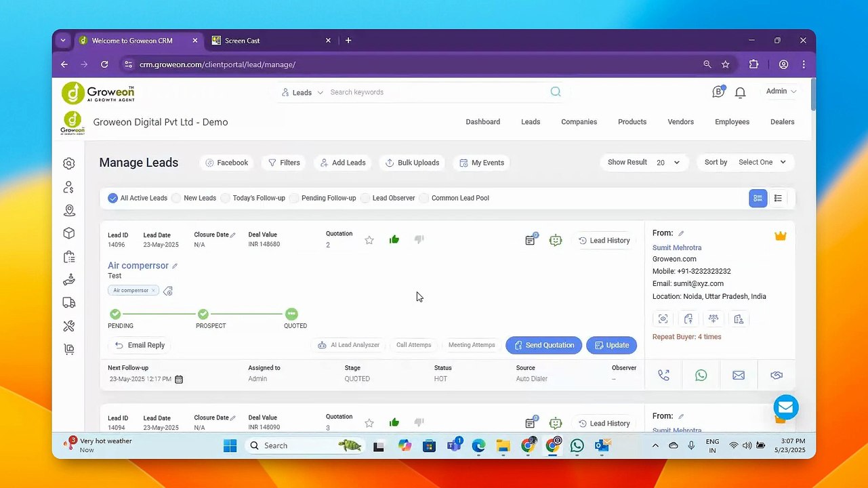
Task: Switch to card list view
Action: (x=758, y=198)
